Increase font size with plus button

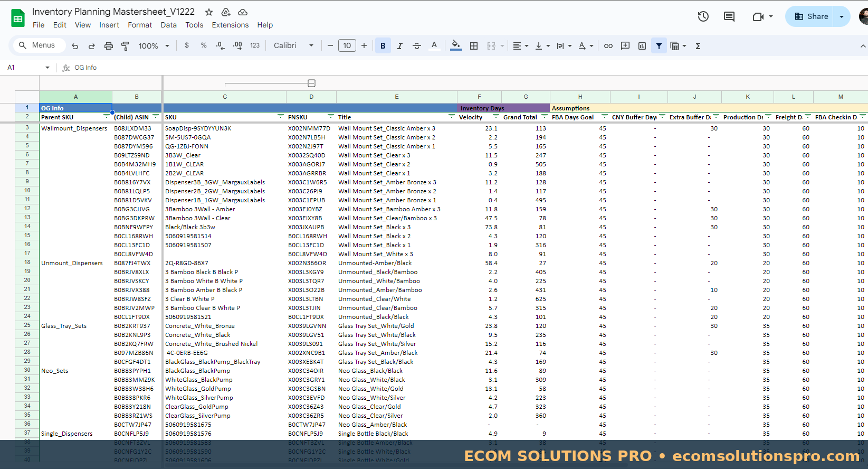[x=364, y=46]
